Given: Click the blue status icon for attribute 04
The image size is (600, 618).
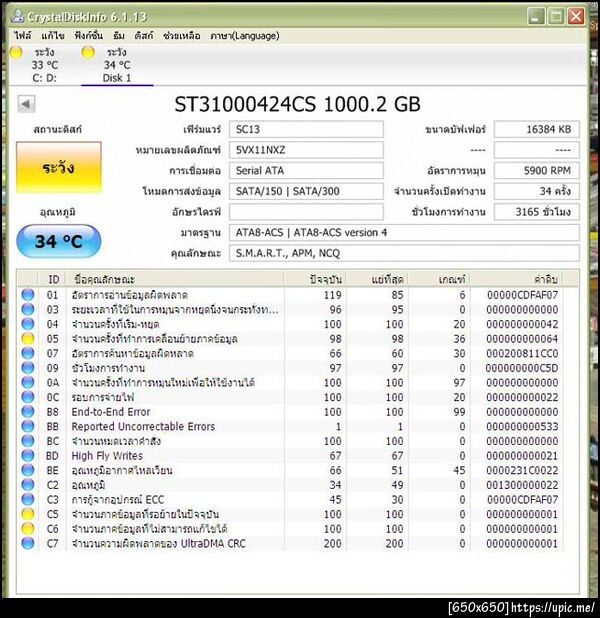Looking at the screenshot, I should coord(28,324).
